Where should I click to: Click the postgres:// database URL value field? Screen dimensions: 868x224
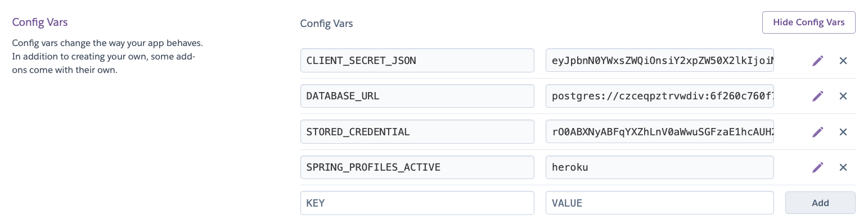pyautogui.click(x=660, y=96)
